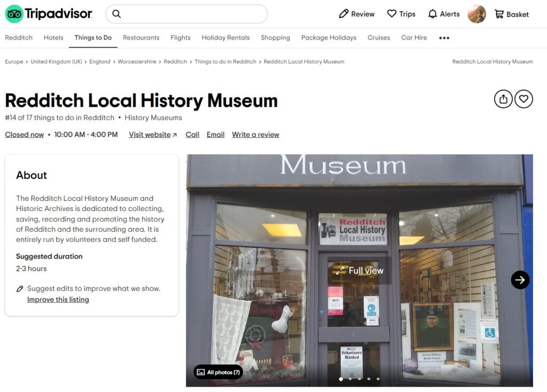547x392 pixels.
Task: Click the Email link
Action: [216, 135]
